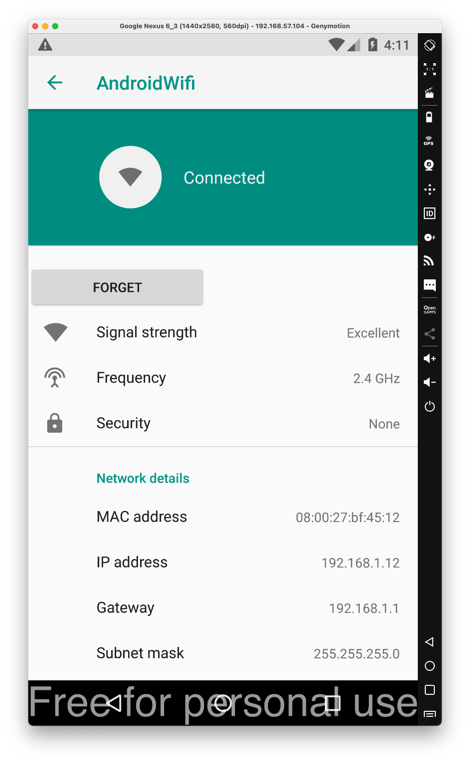Click the power button in the sidebar

pyautogui.click(x=430, y=406)
